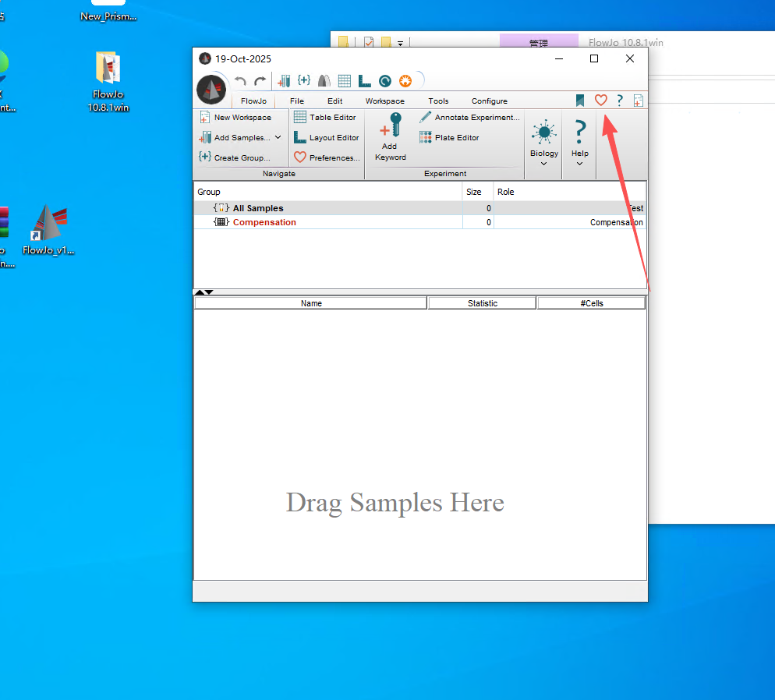Click the New Workspace button
775x700 pixels.
(x=235, y=118)
